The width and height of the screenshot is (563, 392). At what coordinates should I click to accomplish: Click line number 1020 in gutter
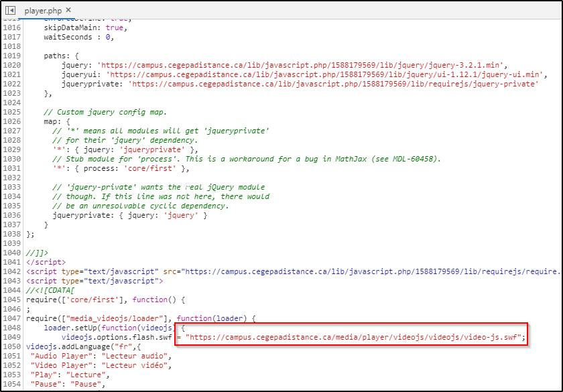tap(11, 65)
